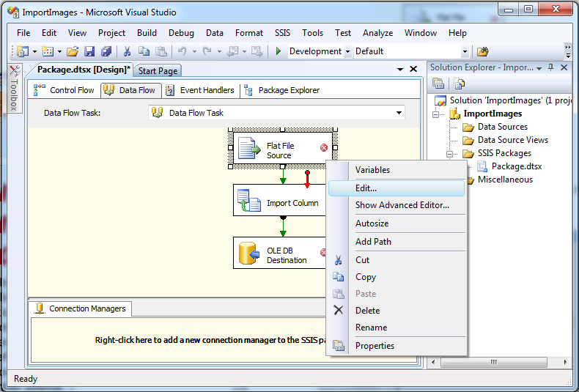The image size is (579, 392).
Task: Switch to the Package Explorer tab
Action: [x=282, y=90]
